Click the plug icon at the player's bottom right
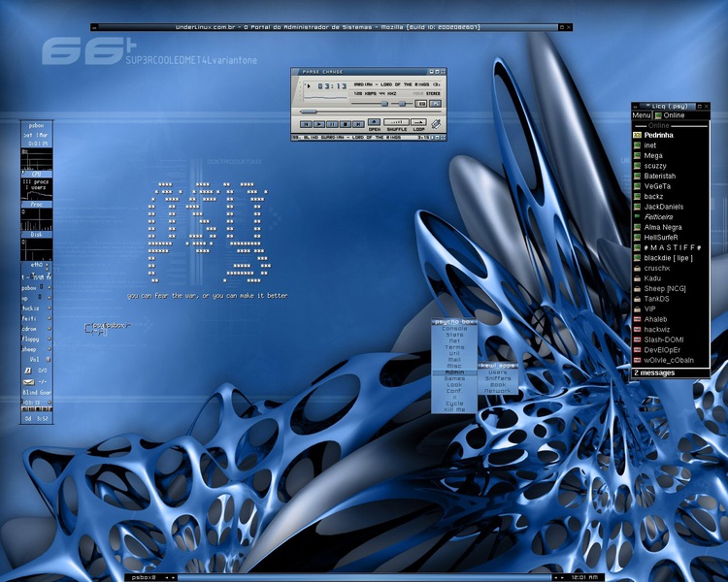This screenshot has height=582, width=728. click(436, 124)
